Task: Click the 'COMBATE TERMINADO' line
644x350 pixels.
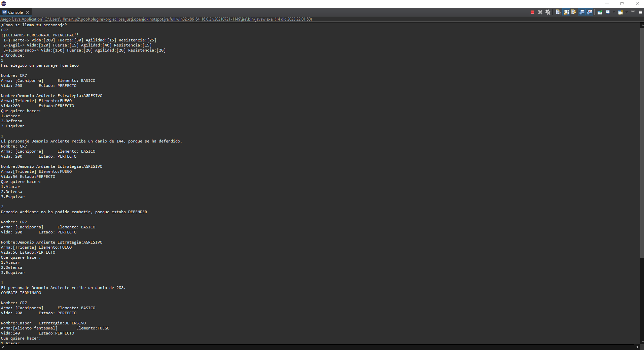Action: coord(21,293)
